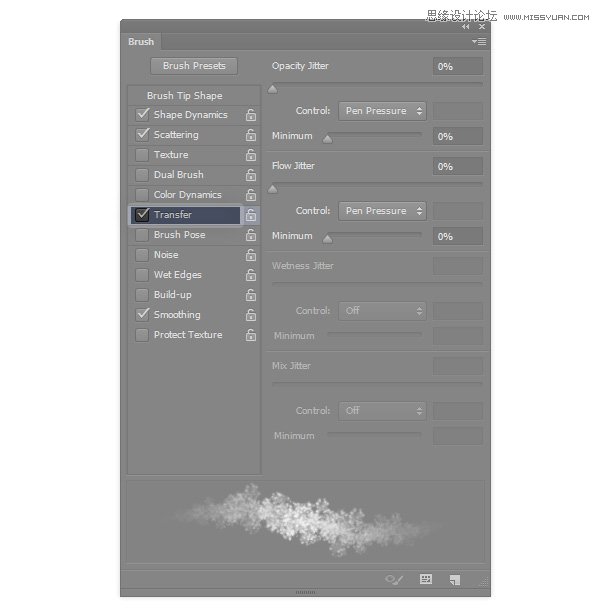Click the Opacity Jitter Minimum percent field

pos(458,136)
